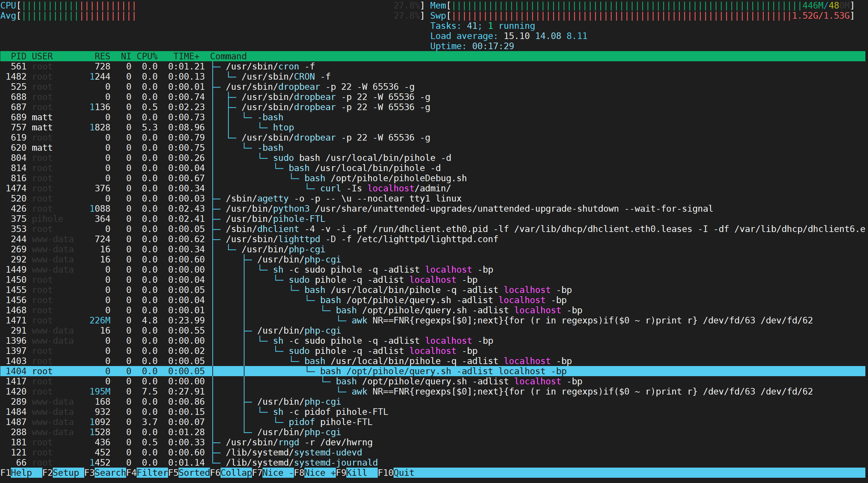Select the pidof pihole-FTL process PID 1487

pyautogui.click(x=433, y=422)
